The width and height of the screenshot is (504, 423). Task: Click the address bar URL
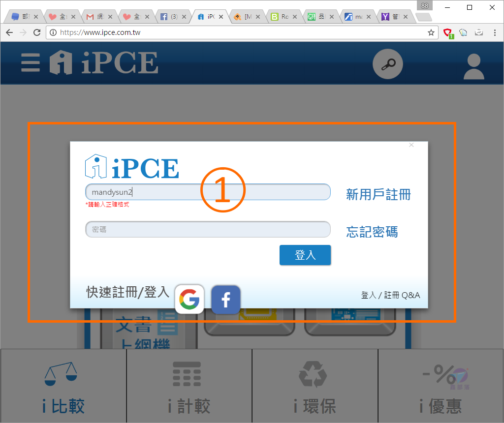click(100, 32)
